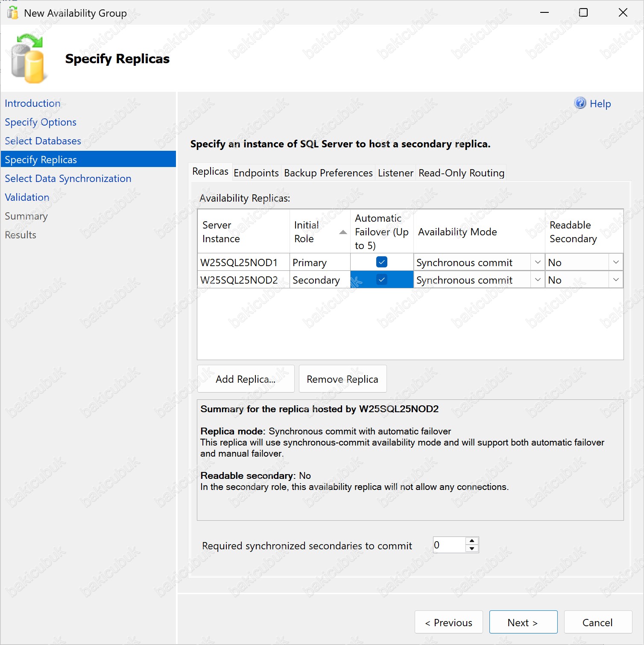The height and width of the screenshot is (645, 644).
Task: Switch to the Endpoints tab
Action: point(256,173)
